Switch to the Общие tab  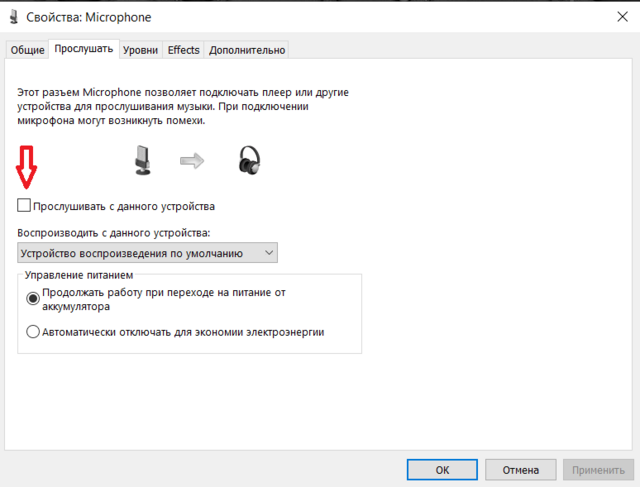tap(28, 50)
